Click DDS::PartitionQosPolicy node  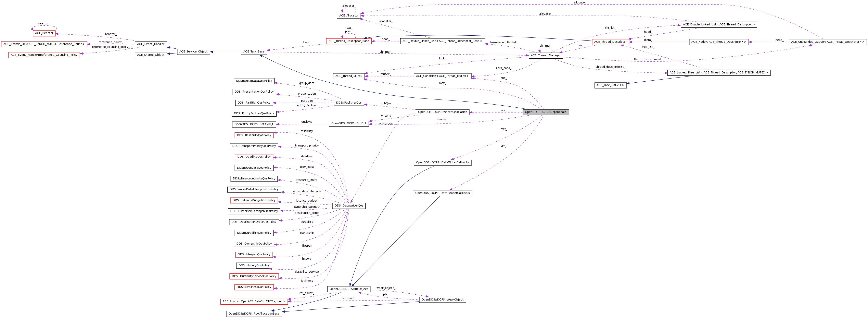tap(254, 103)
